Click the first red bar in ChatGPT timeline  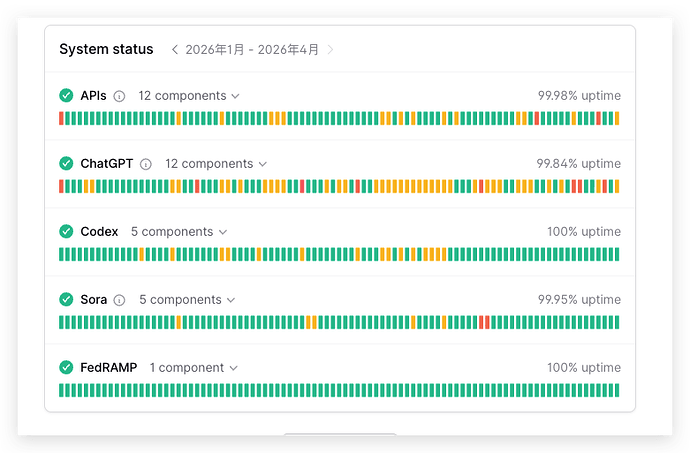coord(61,186)
